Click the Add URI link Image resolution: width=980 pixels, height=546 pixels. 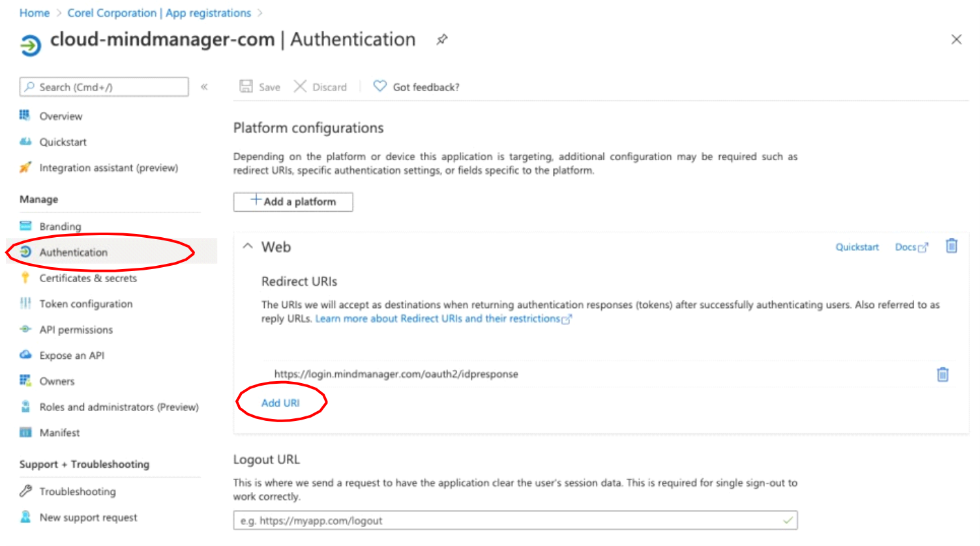click(280, 403)
